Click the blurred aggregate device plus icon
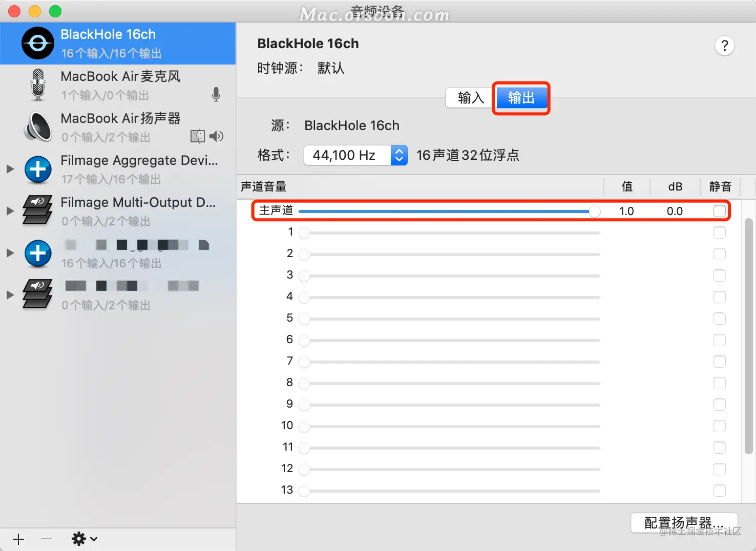This screenshot has height=551, width=756. coord(38,253)
